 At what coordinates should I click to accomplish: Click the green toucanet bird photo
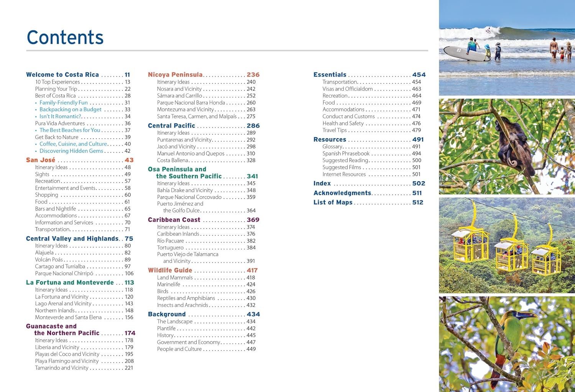click(x=507, y=344)
